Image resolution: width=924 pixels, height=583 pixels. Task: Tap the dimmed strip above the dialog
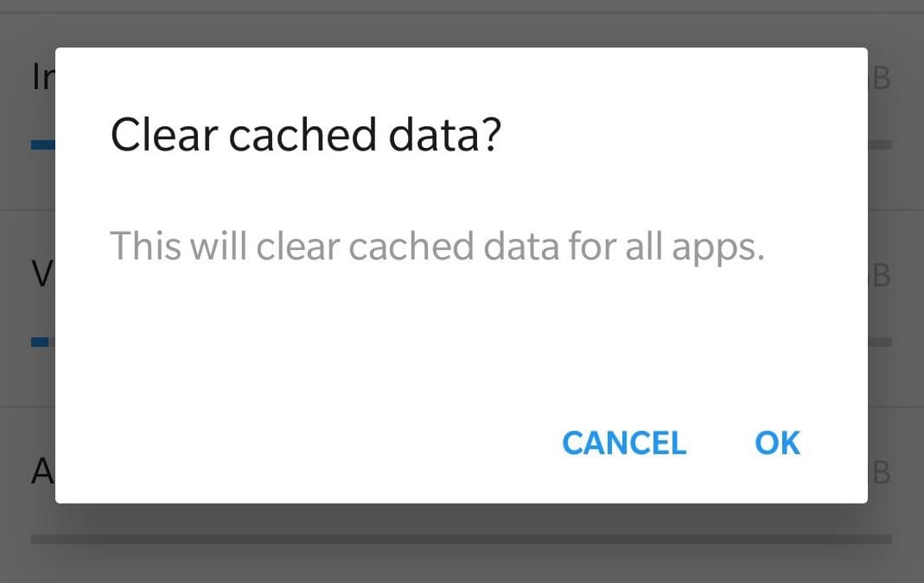coord(462,24)
